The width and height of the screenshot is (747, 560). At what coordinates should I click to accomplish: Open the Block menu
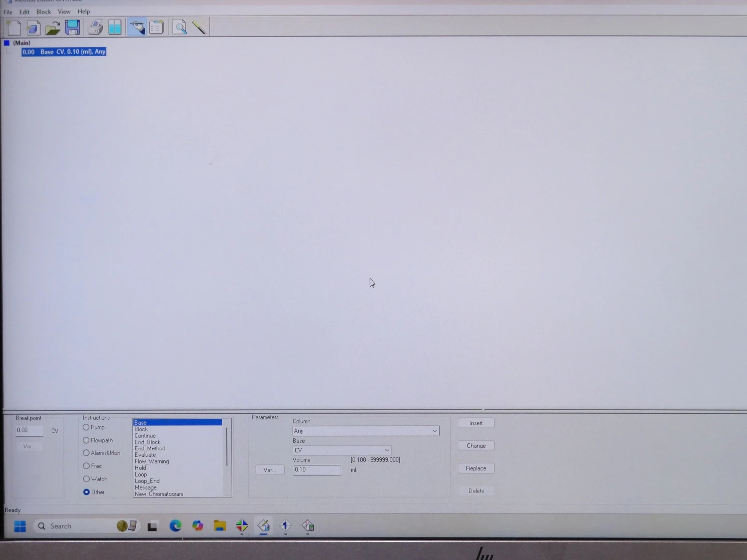pyautogui.click(x=43, y=12)
